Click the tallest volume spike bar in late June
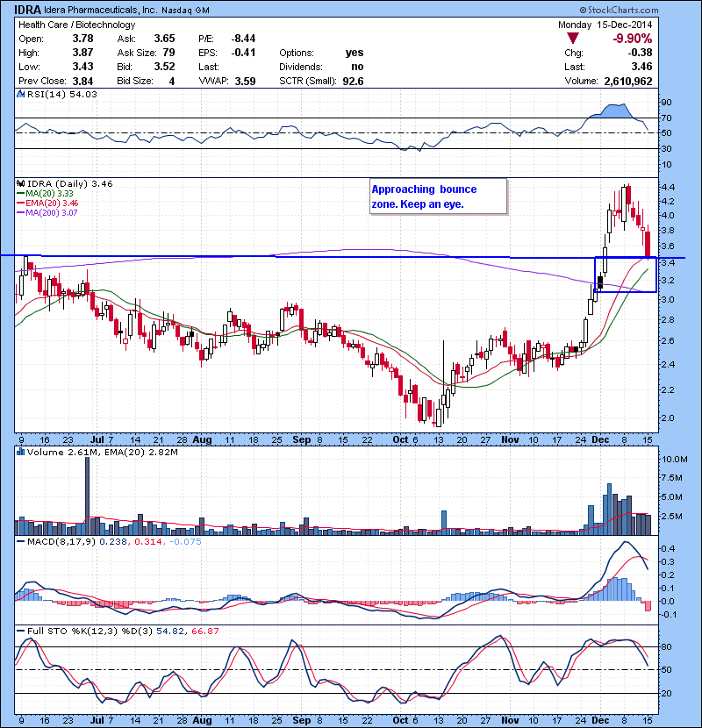The height and width of the screenshot is (728, 702). point(88,496)
